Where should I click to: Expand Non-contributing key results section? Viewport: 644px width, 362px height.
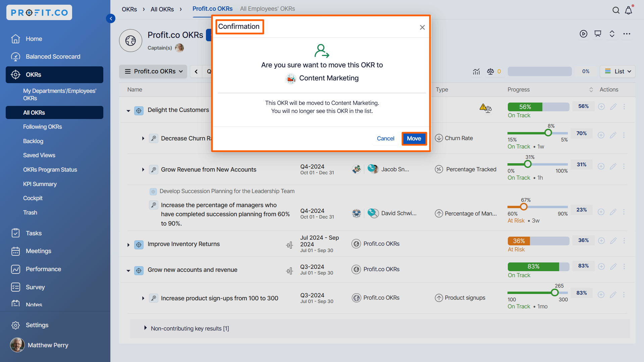point(145,328)
